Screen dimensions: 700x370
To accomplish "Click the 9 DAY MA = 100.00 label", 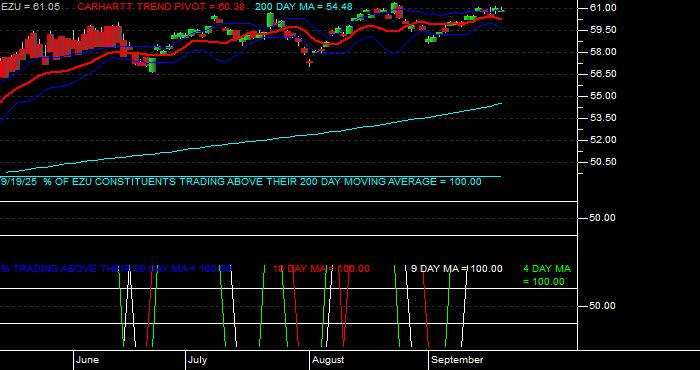I will [456, 269].
